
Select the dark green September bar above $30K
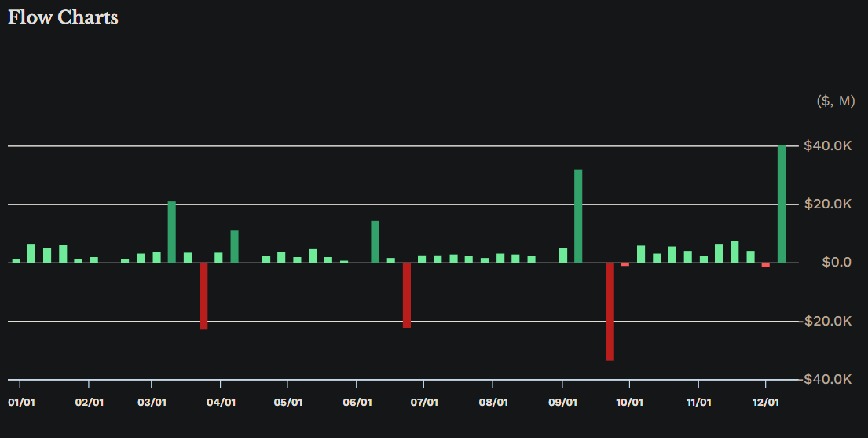[578, 216]
